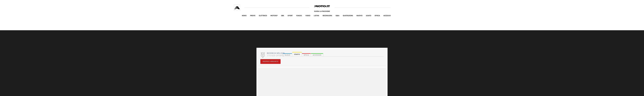
Task: Select the Epoca tab in quick search
Action: pos(306,55)
